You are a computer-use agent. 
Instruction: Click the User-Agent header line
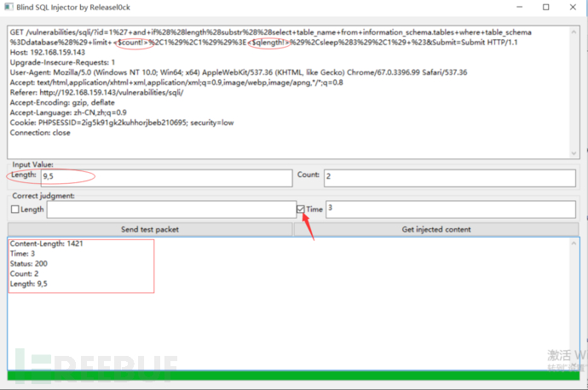tap(239, 72)
